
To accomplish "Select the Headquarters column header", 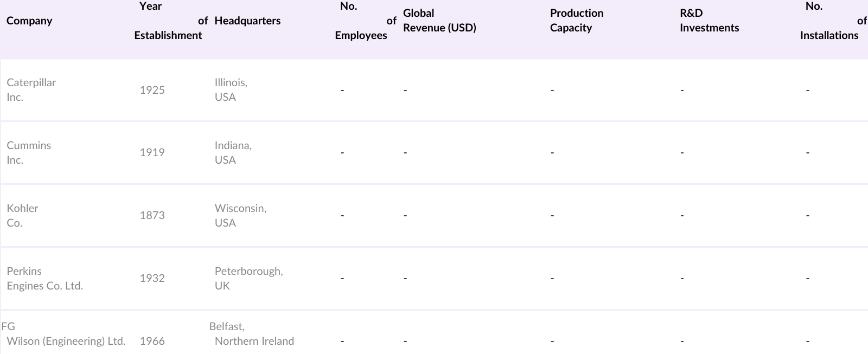I will point(247,21).
